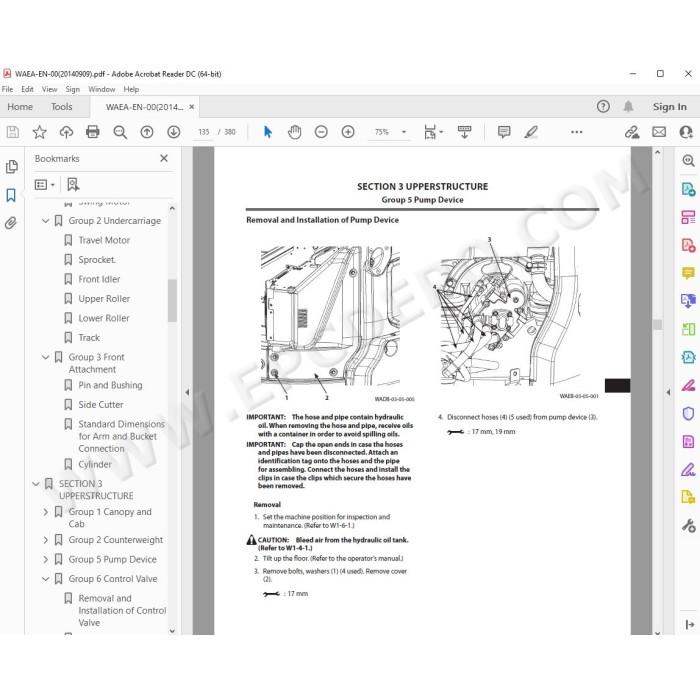Click the bookmarks panel scrollbar thumb
Viewport: 700px width, 700px height.
(x=172, y=300)
